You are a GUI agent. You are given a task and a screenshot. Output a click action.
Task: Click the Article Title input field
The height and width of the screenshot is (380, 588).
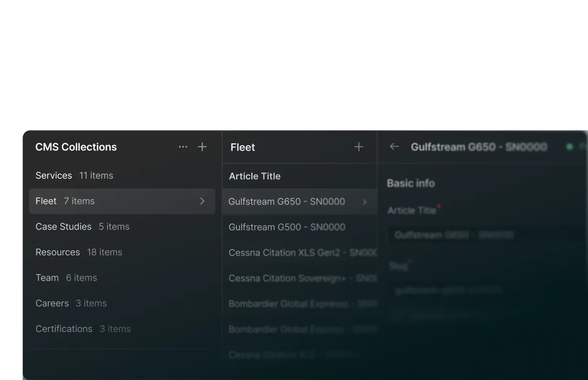(487, 235)
